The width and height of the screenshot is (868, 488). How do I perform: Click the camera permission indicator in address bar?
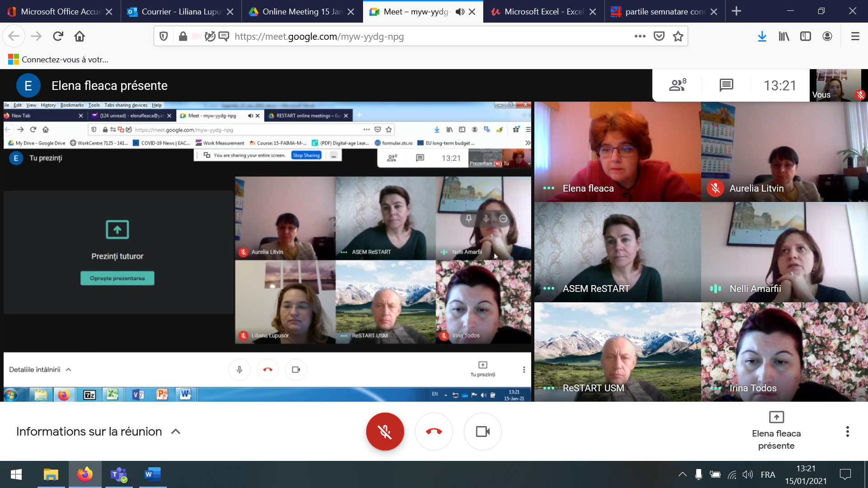196,36
